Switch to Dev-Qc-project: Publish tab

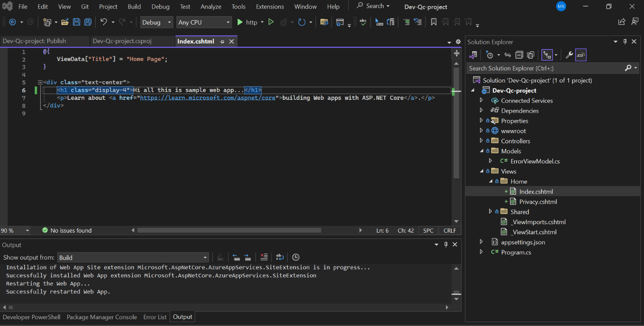[34, 41]
